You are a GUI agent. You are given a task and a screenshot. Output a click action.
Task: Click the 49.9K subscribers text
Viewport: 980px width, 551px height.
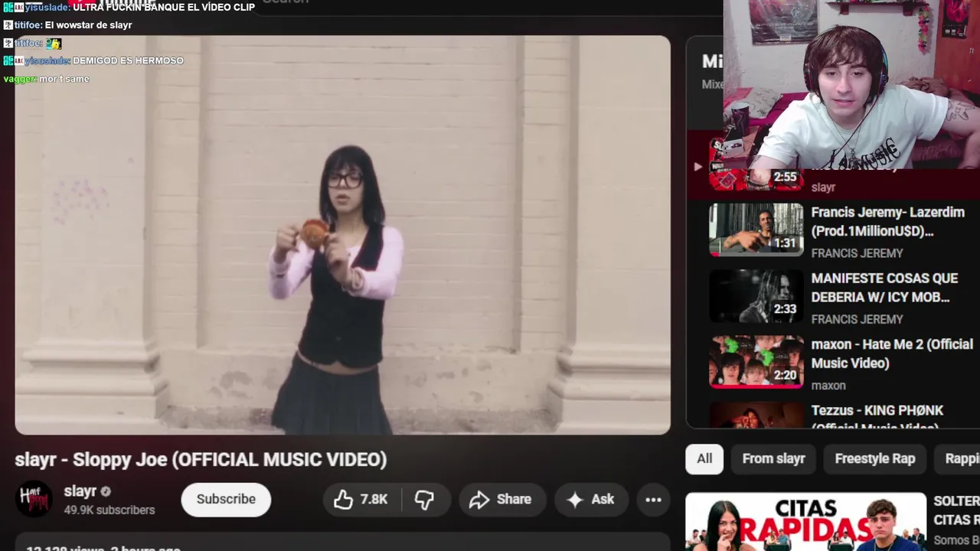[x=109, y=510]
